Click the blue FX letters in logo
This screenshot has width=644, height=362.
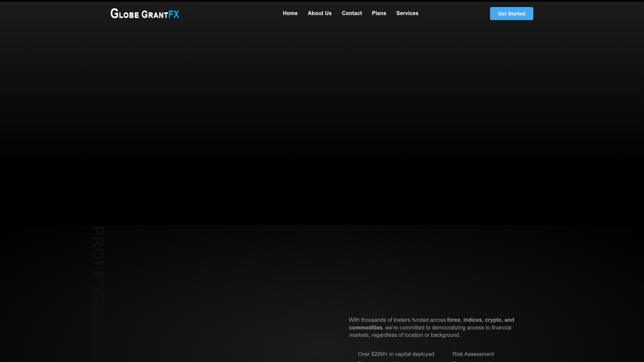click(174, 14)
